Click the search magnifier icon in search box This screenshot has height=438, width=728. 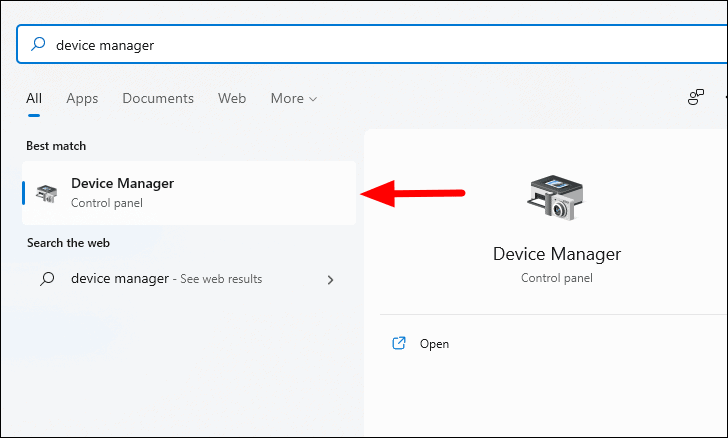click(x=38, y=44)
